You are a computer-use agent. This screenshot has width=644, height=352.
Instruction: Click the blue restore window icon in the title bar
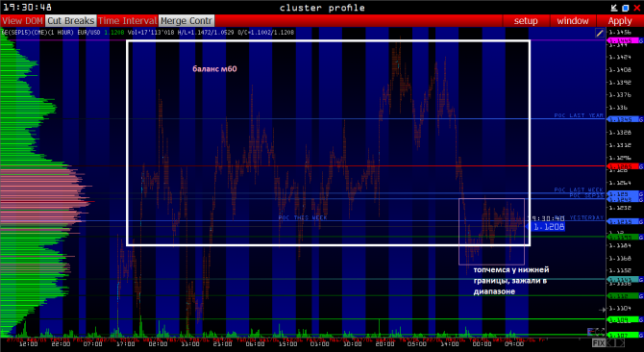coord(626,8)
